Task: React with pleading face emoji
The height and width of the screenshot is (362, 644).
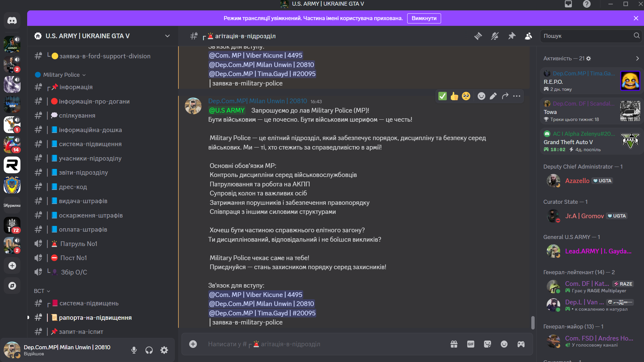Action: 466,96
